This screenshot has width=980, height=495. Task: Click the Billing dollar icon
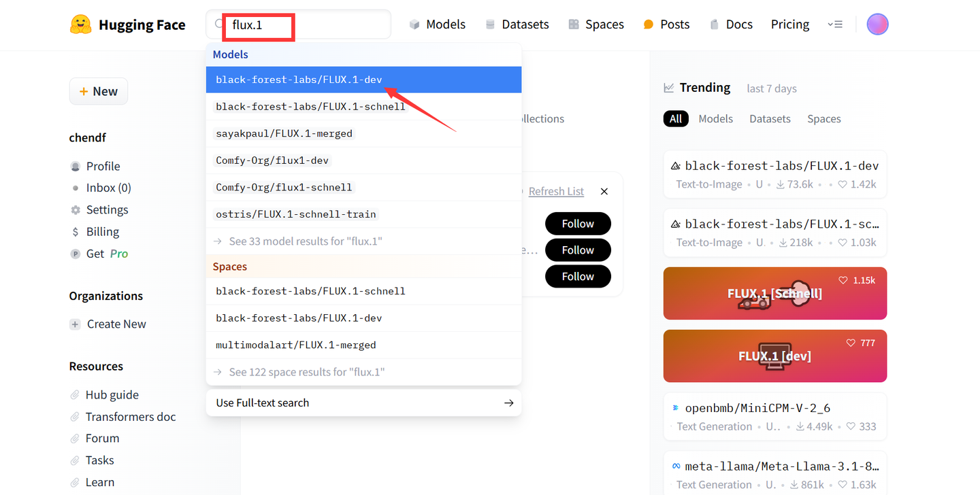[76, 232]
